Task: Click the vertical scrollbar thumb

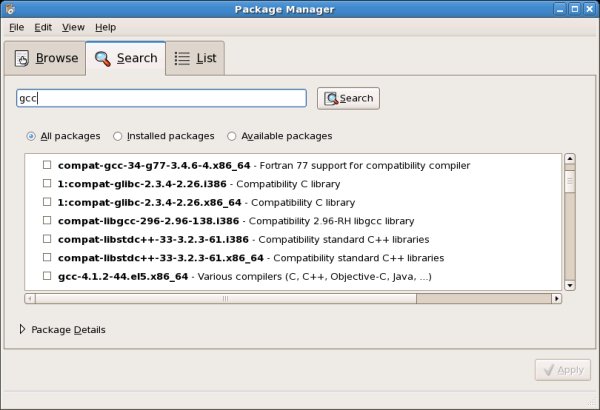Action: click(570, 180)
